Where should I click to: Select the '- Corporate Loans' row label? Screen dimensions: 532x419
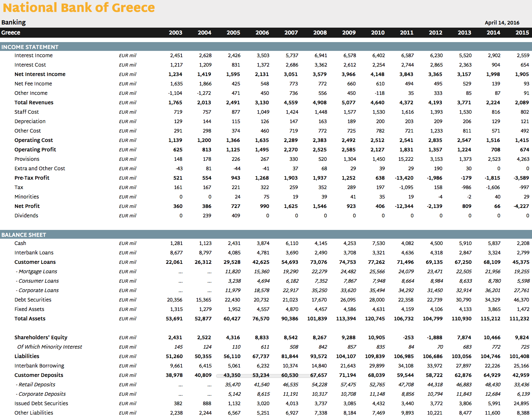[37, 291]
